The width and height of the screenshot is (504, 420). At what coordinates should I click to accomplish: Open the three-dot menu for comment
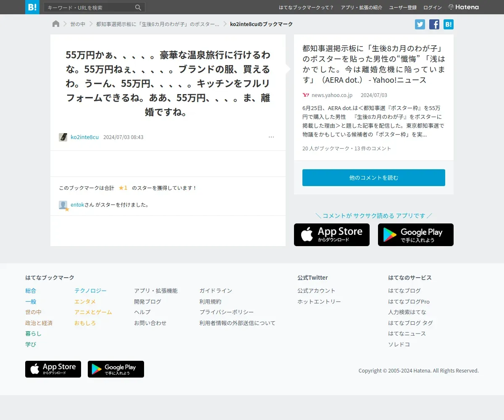tap(271, 137)
